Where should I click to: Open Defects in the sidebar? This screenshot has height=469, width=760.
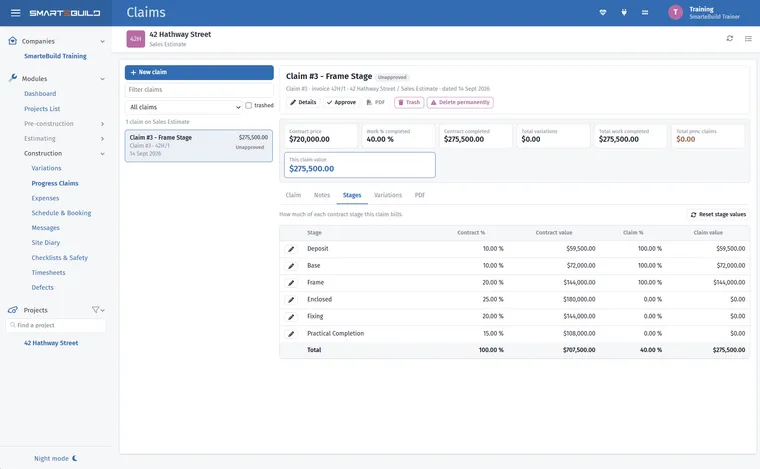pyautogui.click(x=43, y=287)
